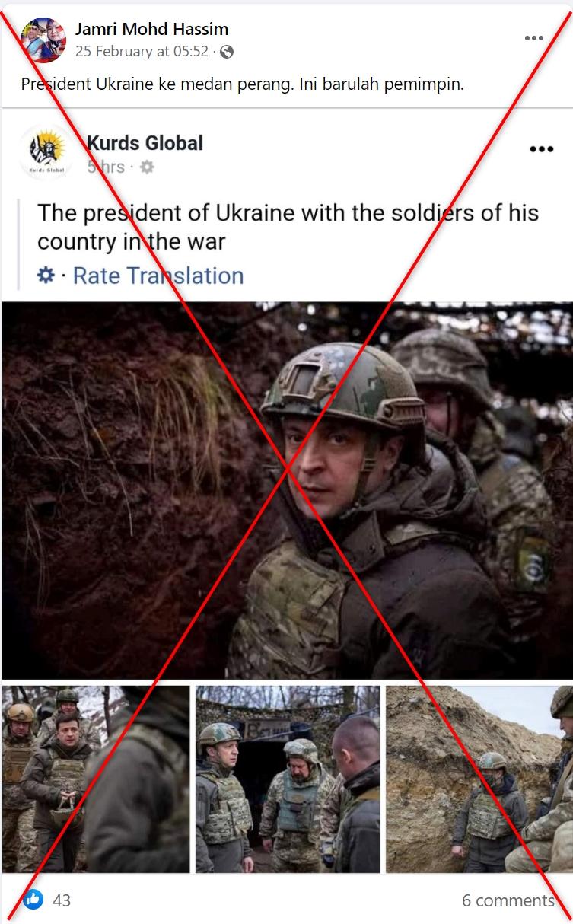Click the public globe privacy icon

pyautogui.click(x=226, y=52)
